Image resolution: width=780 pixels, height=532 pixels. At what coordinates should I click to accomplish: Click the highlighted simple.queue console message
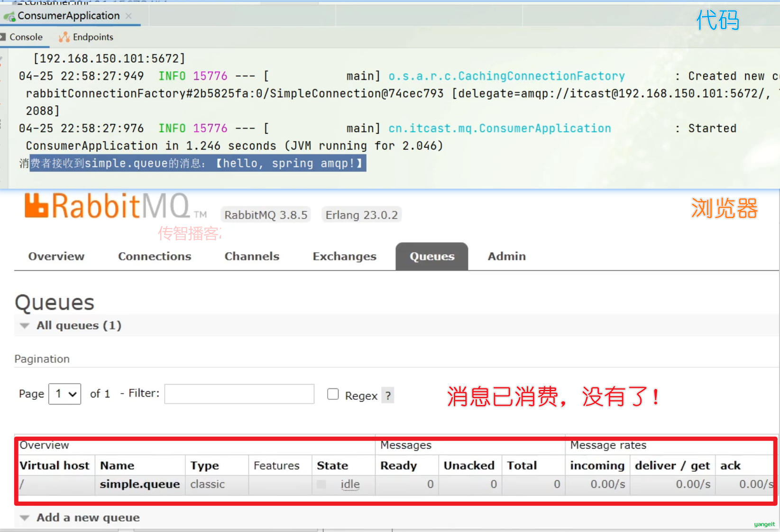pyautogui.click(x=198, y=163)
